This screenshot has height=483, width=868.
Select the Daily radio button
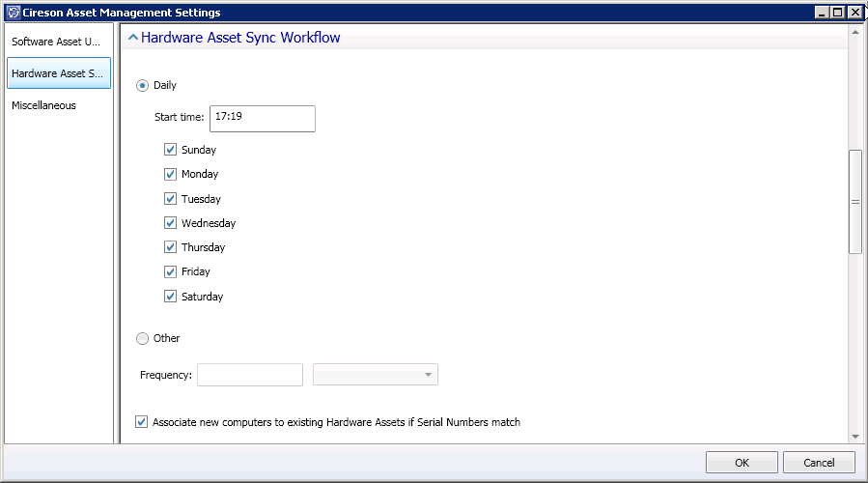pyautogui.click(x=143, y=86)
